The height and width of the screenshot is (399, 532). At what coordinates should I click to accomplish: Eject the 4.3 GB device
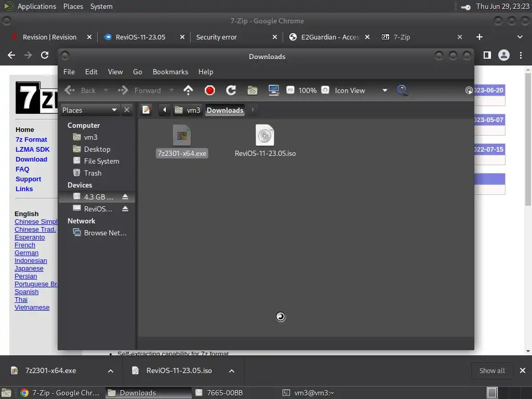click(x=125, y=197)
